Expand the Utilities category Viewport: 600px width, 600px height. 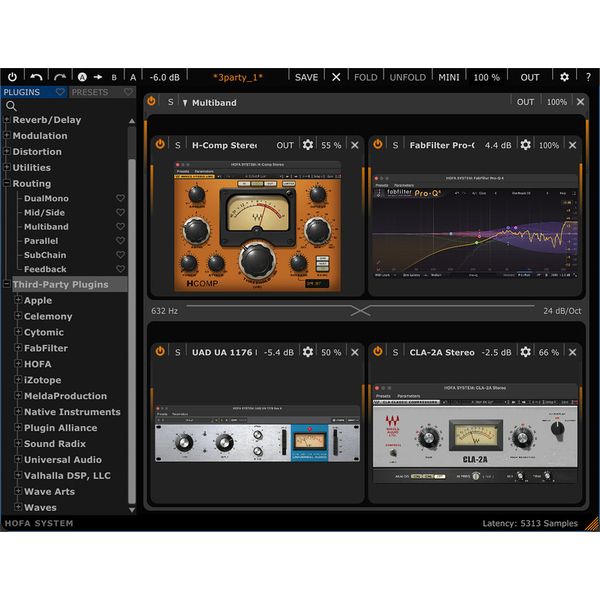click(7, 167)
